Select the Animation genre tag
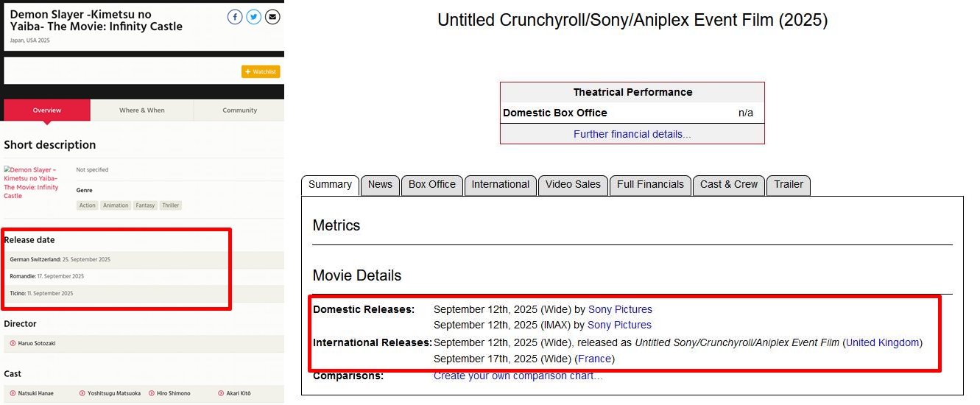Viewport: 980px width, 405px height. point(116,205)
